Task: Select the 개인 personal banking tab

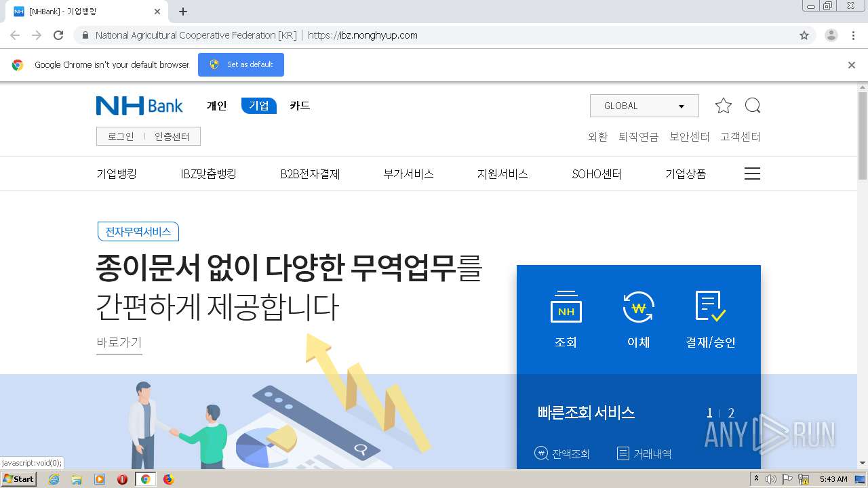Action: pyautogui.click(x=216, y=106)
